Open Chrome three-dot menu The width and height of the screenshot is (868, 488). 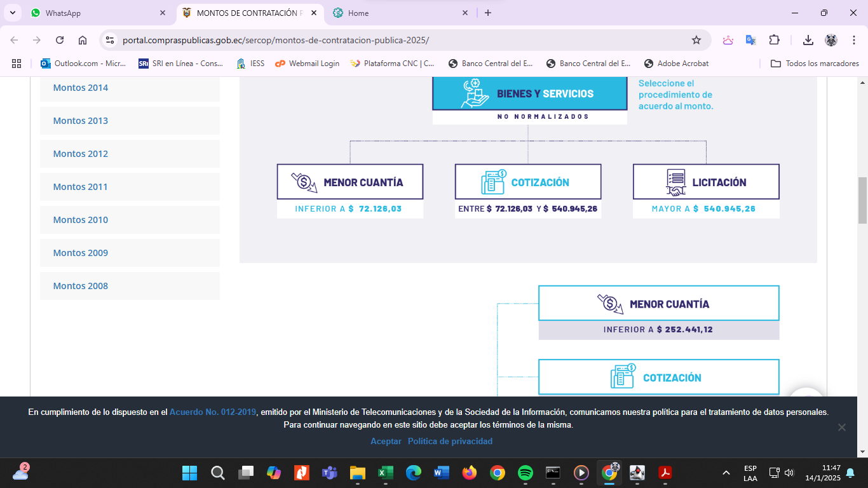[854, 40]
